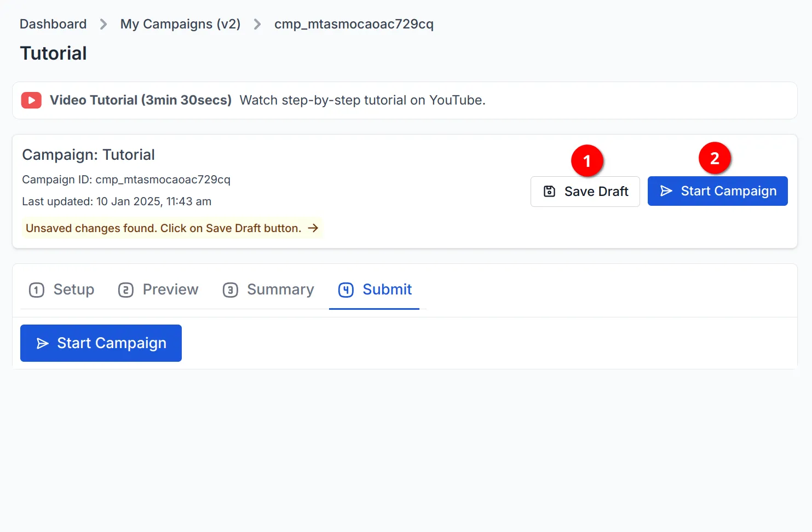This screenshot has width=812, height=532.
Task: Click the step 4 circle icon beside Submit
Action: coord(346,290)
